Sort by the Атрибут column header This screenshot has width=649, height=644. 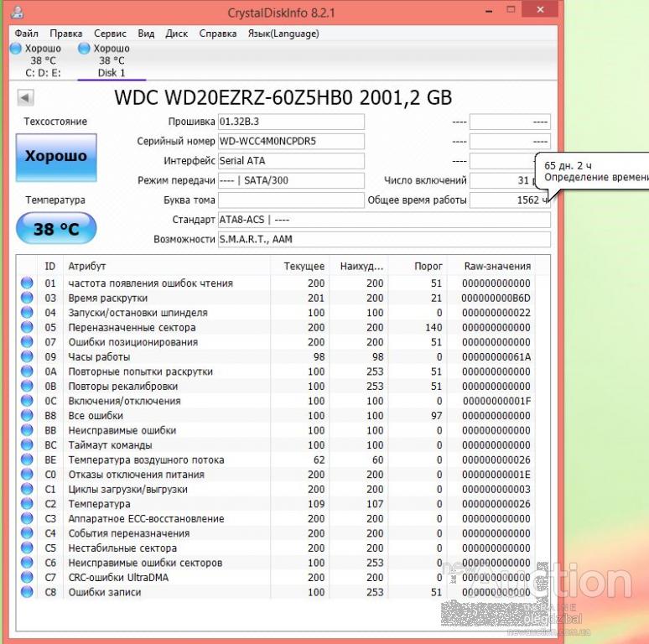pyautogui.click(x=167, y=266)
